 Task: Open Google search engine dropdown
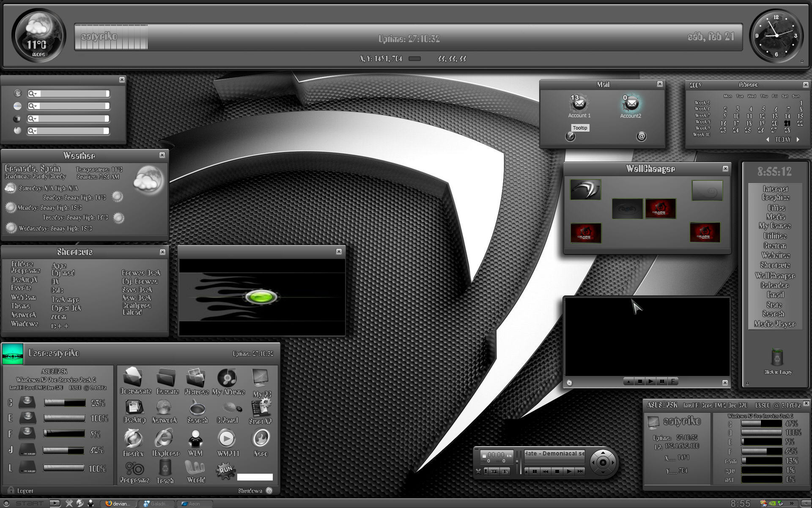pyautogui.click(x=33, y=94)
